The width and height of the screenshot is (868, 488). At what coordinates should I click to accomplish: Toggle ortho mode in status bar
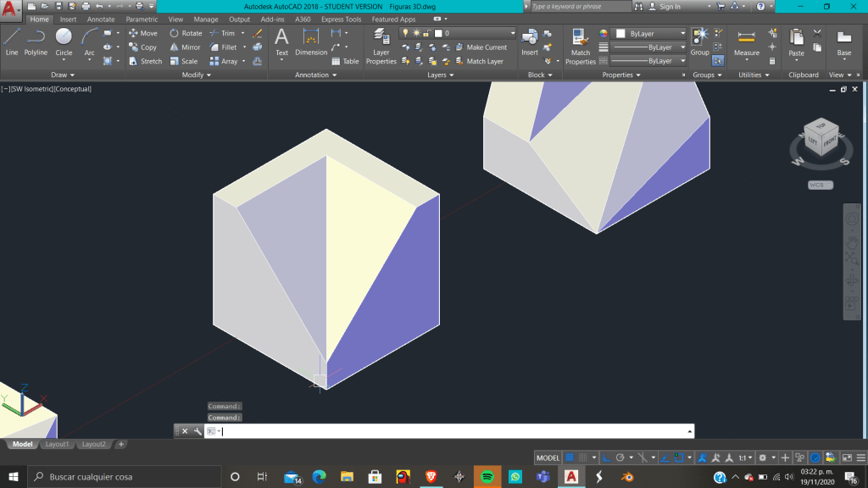pos(606,457)
